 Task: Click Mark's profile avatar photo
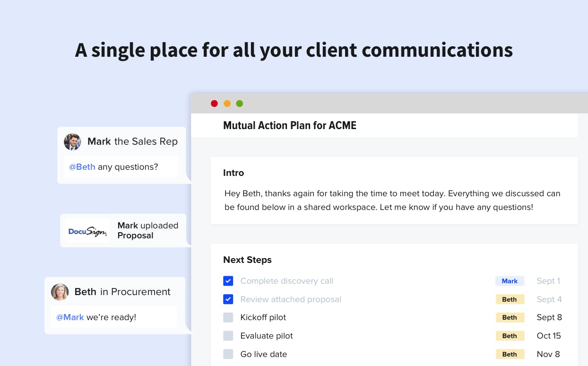72,141
